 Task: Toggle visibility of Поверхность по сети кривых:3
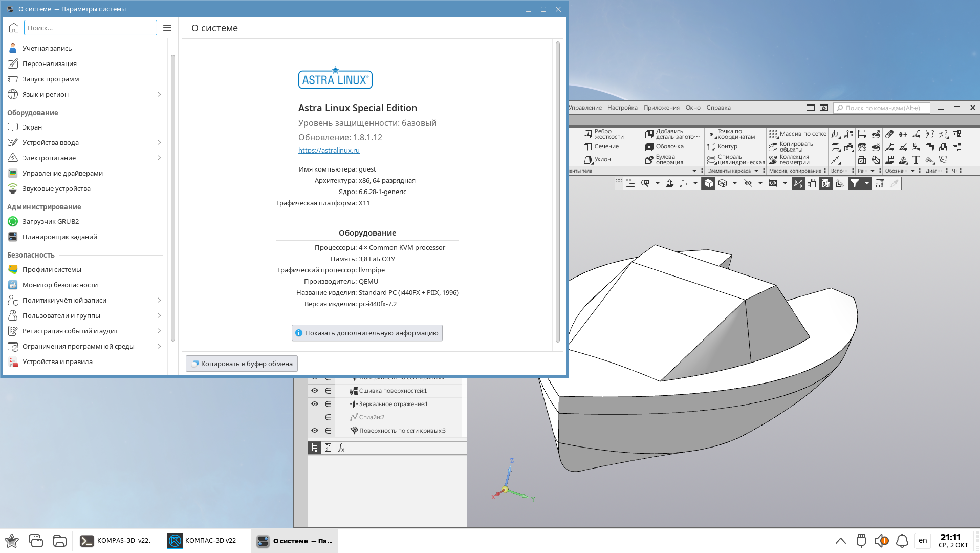pyautogui.click(x=315, y=431)
